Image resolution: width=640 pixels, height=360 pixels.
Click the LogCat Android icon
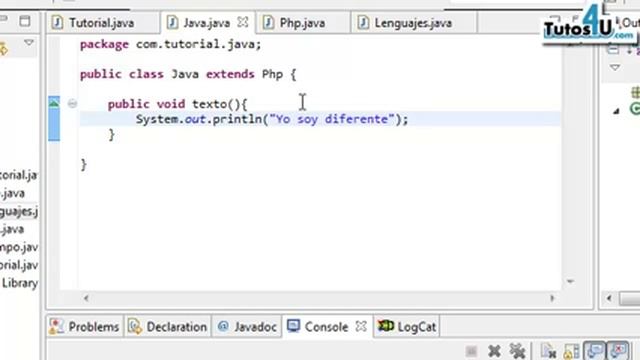385,326
